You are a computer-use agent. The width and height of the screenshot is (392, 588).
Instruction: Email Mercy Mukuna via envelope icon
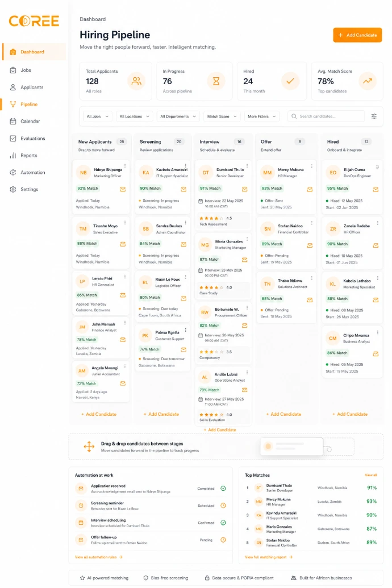coord(310,189)
